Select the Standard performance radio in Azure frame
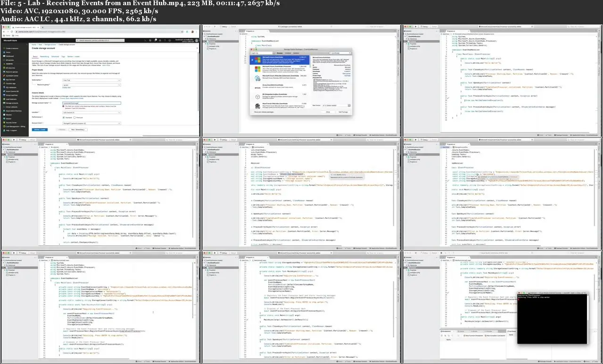 [x=64, y=117]
